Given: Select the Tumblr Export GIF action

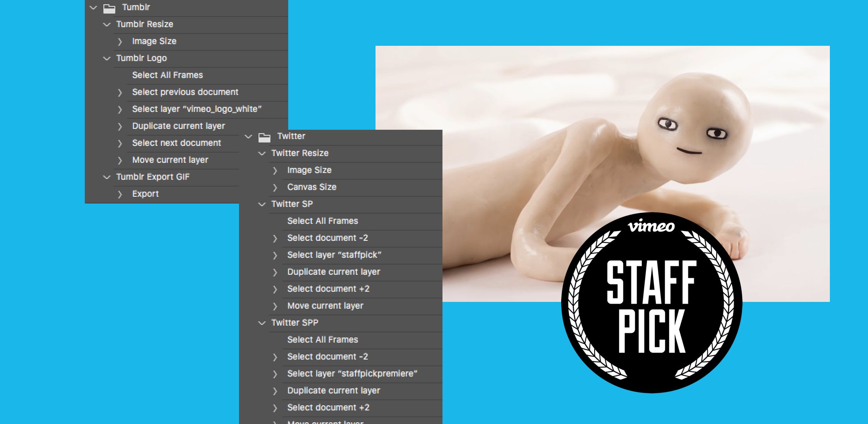Looking at the screenshot, I should [153, 177].
